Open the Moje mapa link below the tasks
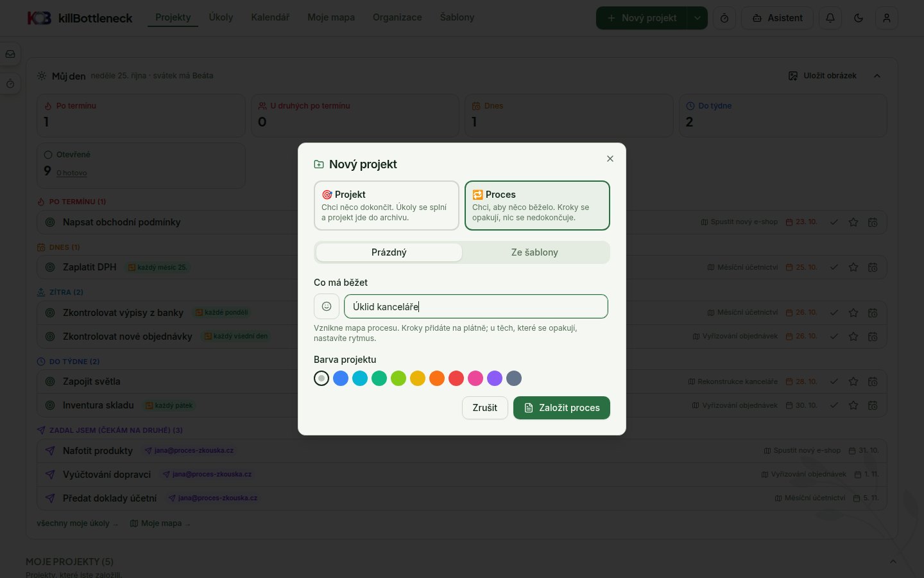The width and height of the screenshot is (924, 578). click(160, 523)
